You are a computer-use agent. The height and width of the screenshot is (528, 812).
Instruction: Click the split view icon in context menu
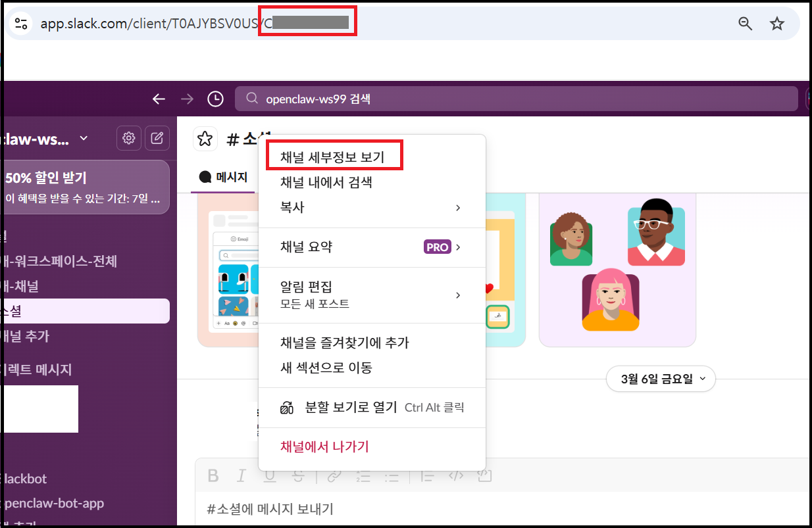click(x=286, y=408)
